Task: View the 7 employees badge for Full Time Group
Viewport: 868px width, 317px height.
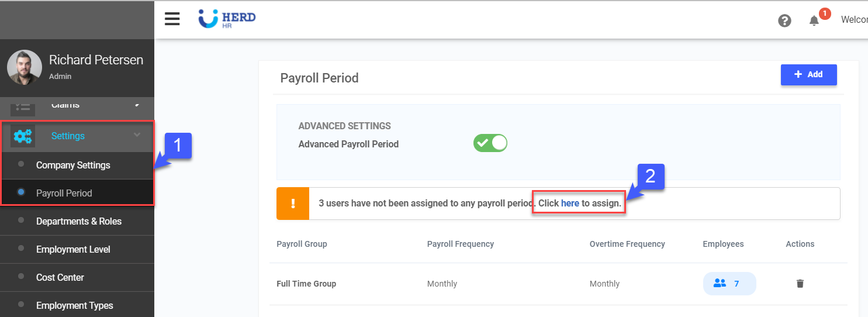Action: pos(729,284)
